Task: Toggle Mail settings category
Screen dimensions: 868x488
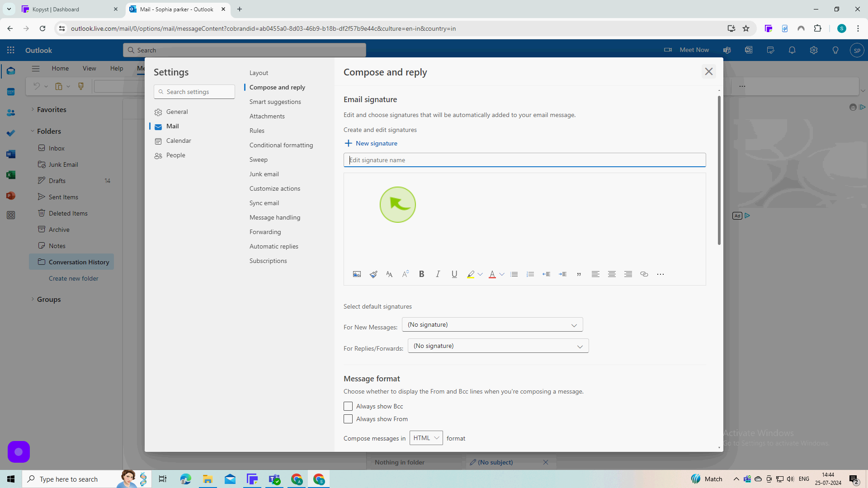Action: point(172,126)
